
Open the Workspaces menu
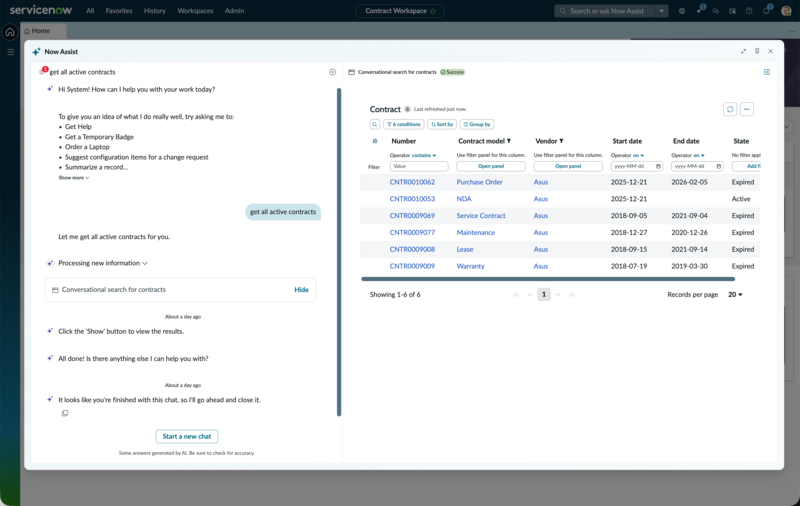(195, 11)
